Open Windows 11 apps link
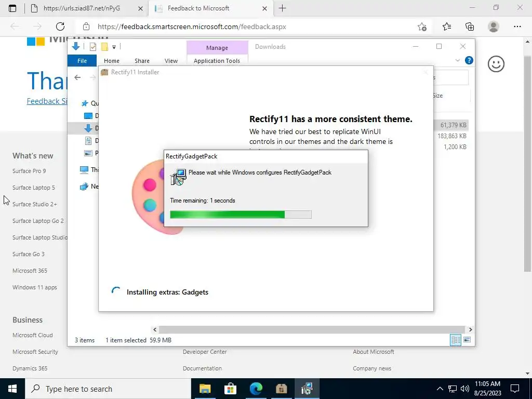The image size is (532, 399). tap(35, 287)
